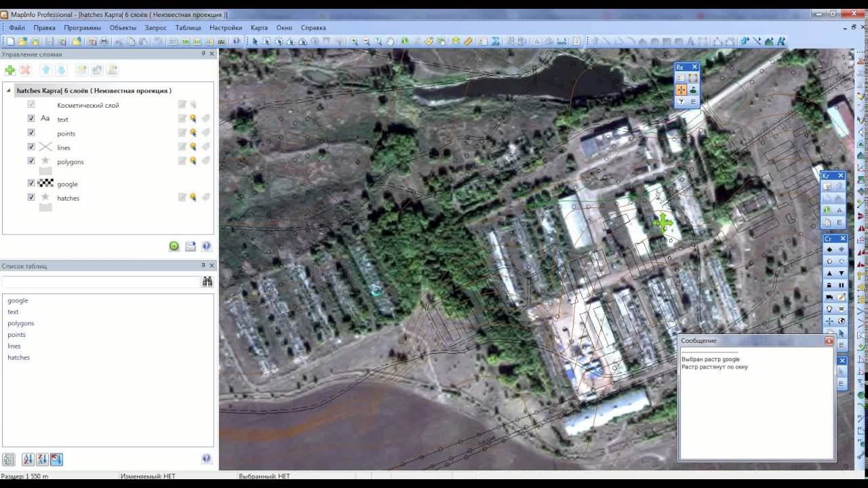This screenshot has height=488, width=868.
Task: Click the Move Layer Down arrow icon
Action: [x=60, y=70]
